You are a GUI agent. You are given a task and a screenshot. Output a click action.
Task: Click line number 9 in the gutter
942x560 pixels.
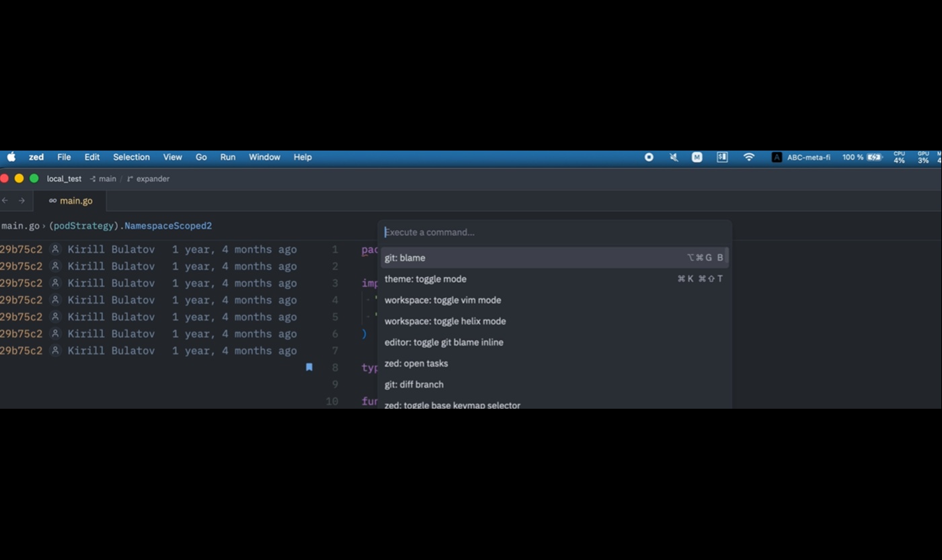(335, 385)
